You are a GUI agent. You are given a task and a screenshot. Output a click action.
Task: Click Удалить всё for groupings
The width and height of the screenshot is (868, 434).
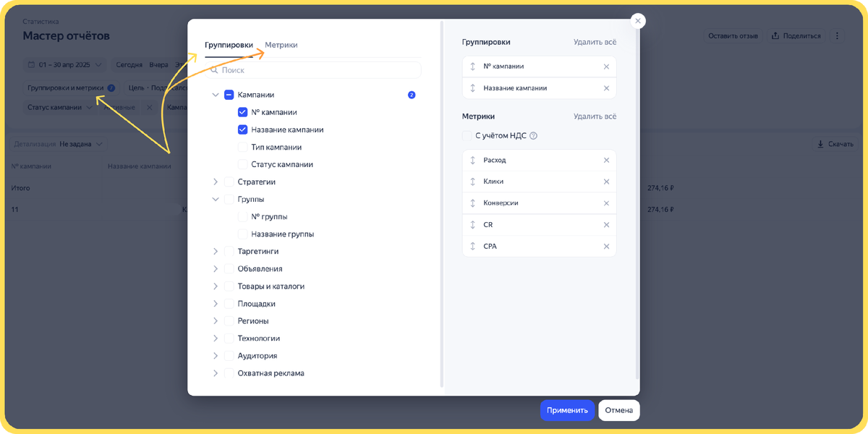pyautogui.click(x=595, y=43)
